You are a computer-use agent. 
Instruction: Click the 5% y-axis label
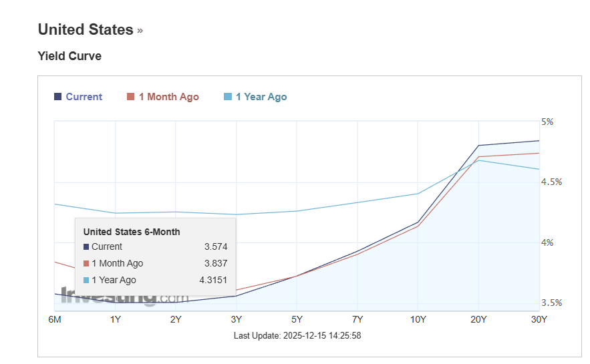click(x=547, y=122)
